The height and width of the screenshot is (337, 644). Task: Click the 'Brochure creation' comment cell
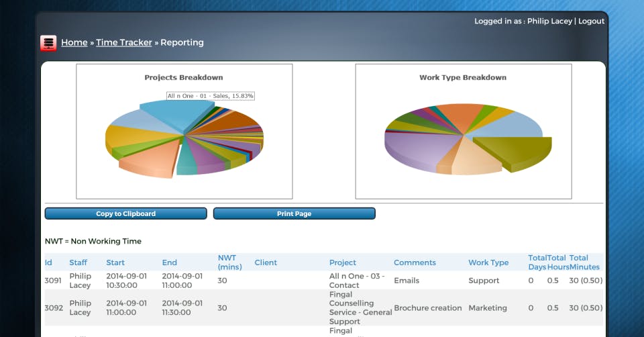427,308
